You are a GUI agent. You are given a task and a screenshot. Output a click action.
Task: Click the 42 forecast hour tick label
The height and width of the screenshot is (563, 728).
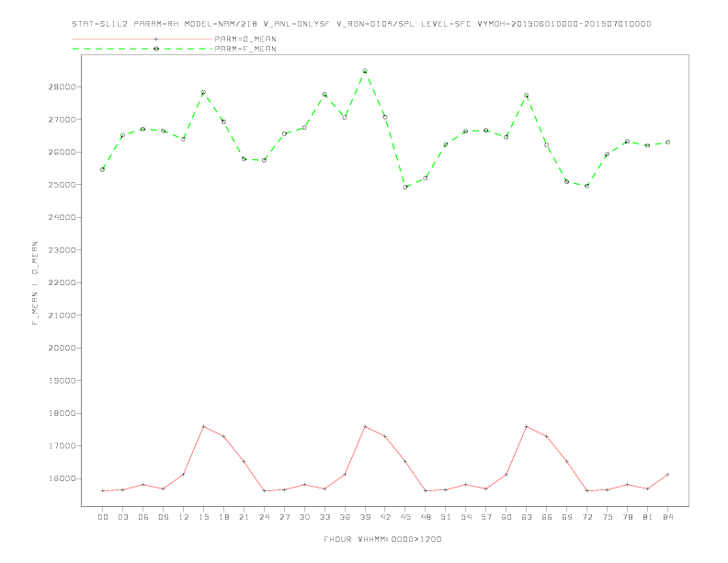[x=385, y=517]
